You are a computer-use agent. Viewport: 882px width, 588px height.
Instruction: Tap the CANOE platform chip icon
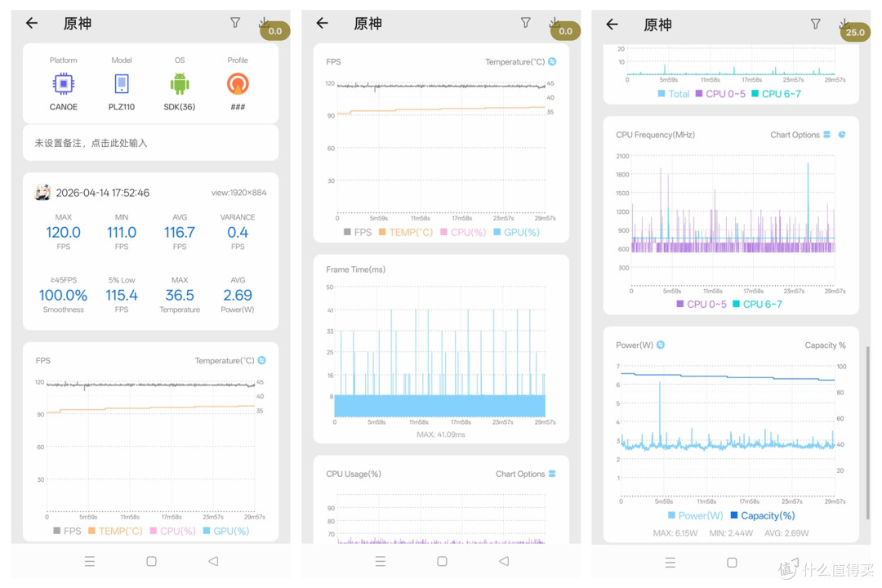[64, 84]
